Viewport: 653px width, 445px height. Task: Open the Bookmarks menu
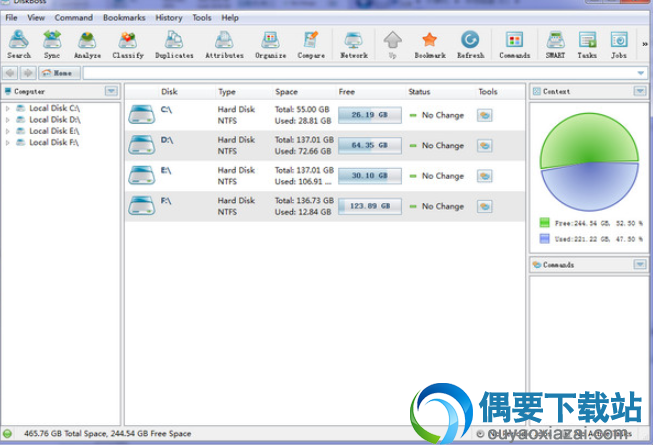[x=124, y=18]
